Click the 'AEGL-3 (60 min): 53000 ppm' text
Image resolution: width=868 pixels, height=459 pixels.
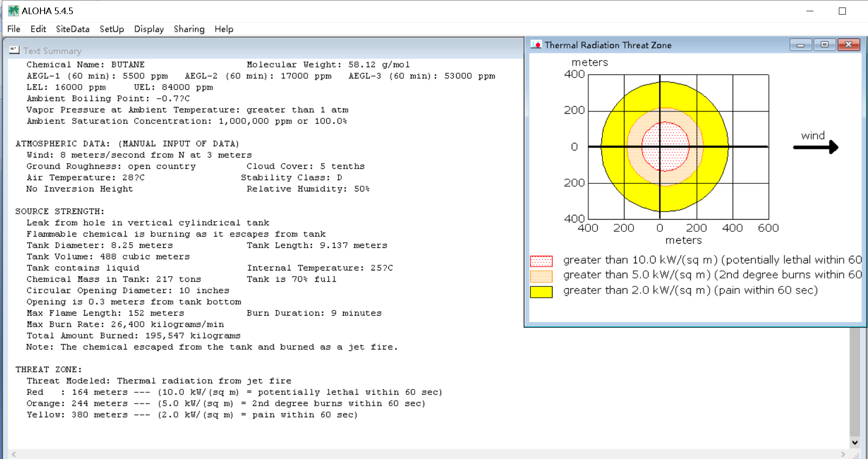tap(422, 76)
